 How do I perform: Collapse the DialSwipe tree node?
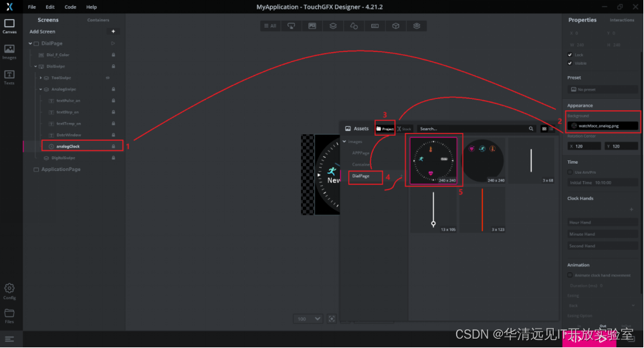[x=35, y=66]
